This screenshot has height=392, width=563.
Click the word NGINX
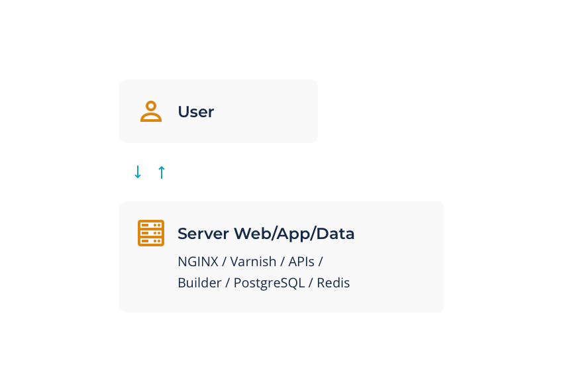198,262
